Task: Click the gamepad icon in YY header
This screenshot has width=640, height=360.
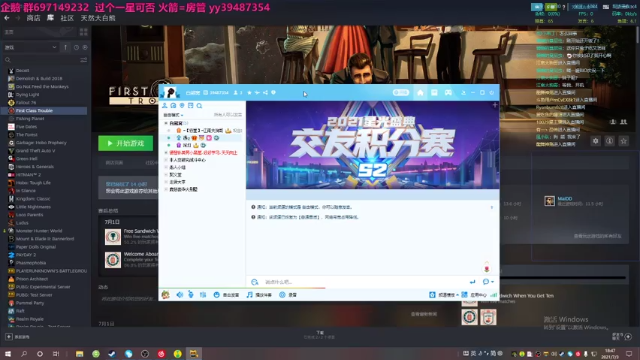Action: point(448,93)
